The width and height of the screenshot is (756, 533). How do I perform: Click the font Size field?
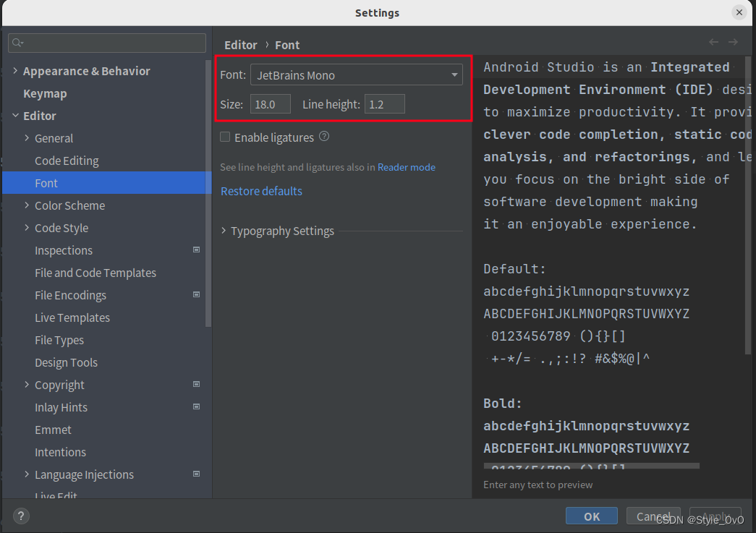270,104
